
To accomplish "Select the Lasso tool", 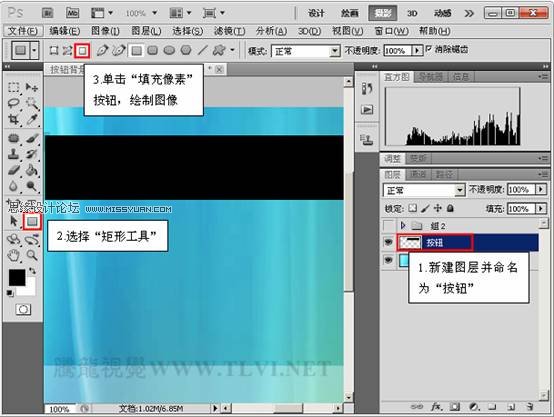I will click(x=14, y=103).
